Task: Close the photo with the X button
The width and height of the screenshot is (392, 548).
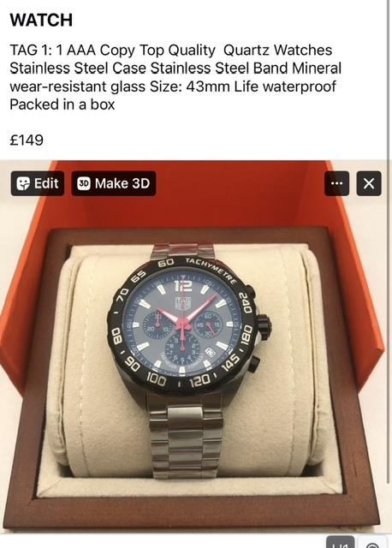Action: [x=369, y=183]
